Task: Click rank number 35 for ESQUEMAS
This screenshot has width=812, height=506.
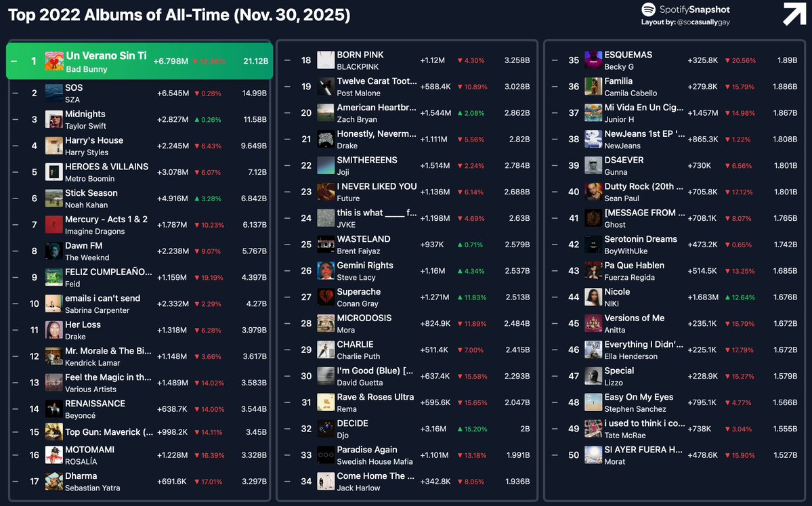Action: (x=574, y=60)
